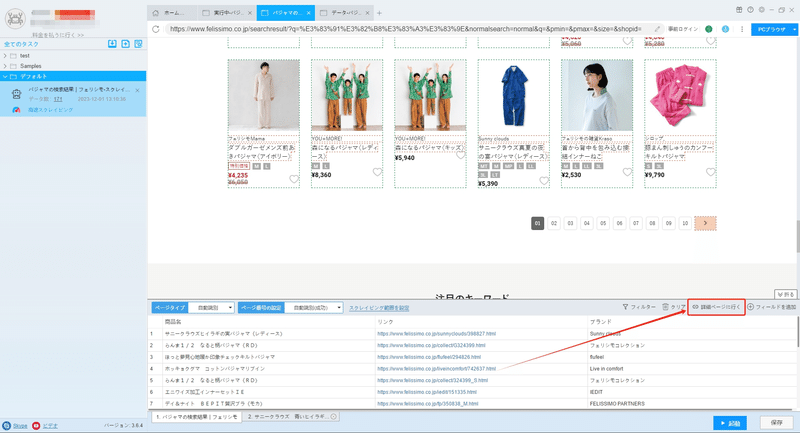Click 詳細ページに行く button
Image resolution: width=800 pixels, height=433 pixels.
(x=716, y=307)
